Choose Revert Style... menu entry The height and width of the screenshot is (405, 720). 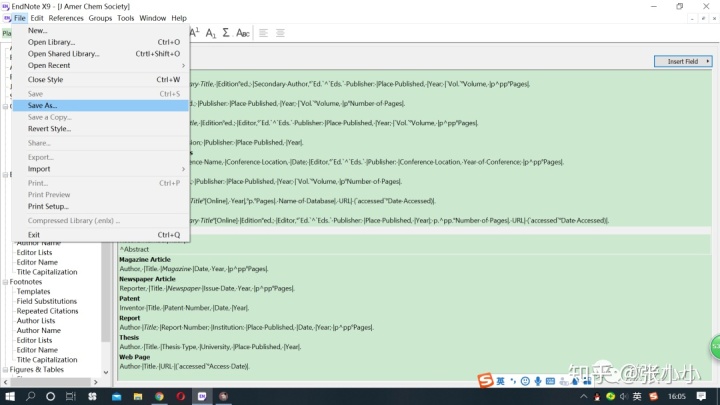101,129
